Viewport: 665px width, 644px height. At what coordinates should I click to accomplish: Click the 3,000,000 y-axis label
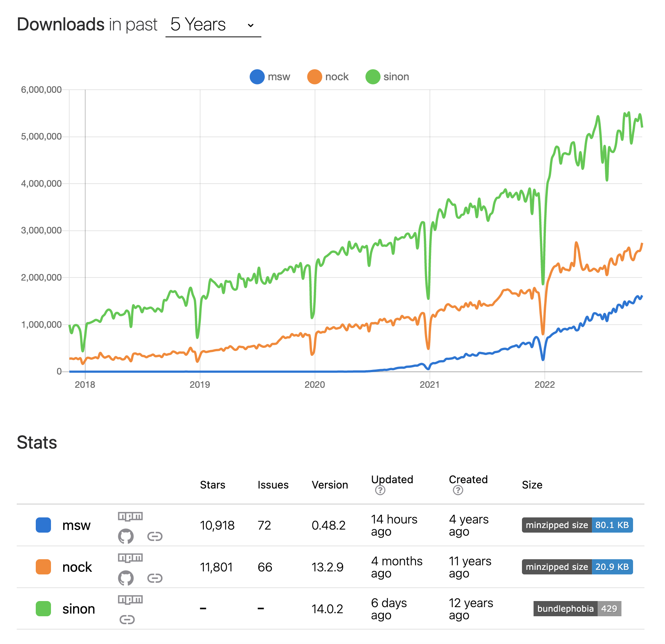click(41, 230)
